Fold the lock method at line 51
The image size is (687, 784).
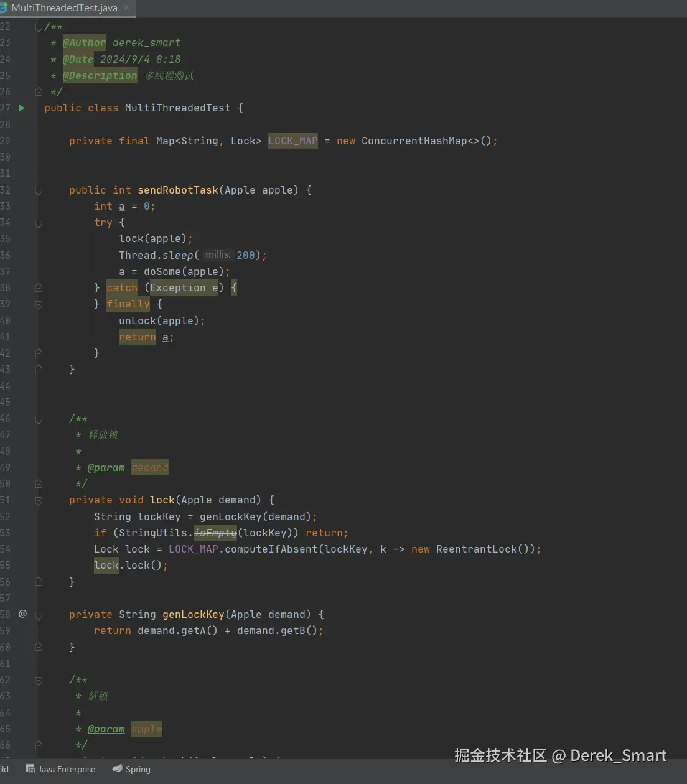39,500
